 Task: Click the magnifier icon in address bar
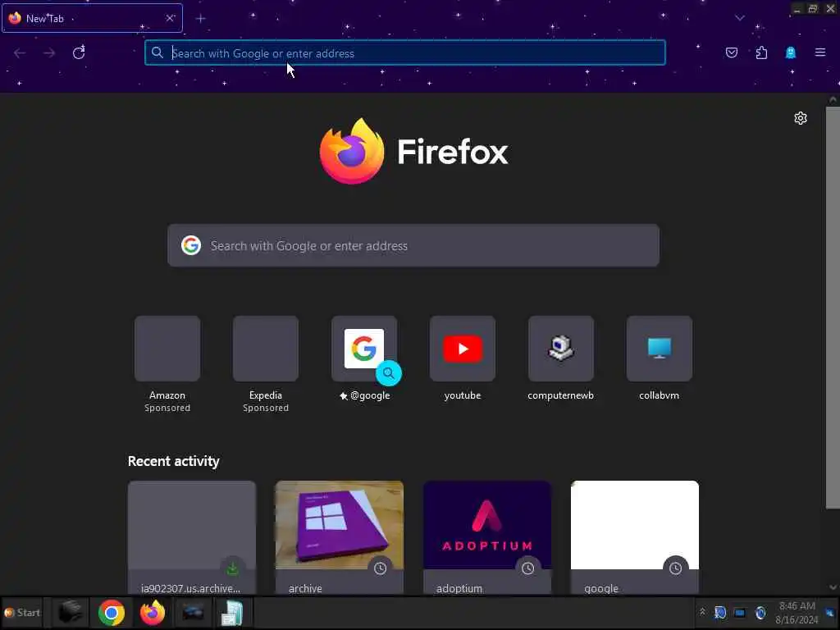157,52
